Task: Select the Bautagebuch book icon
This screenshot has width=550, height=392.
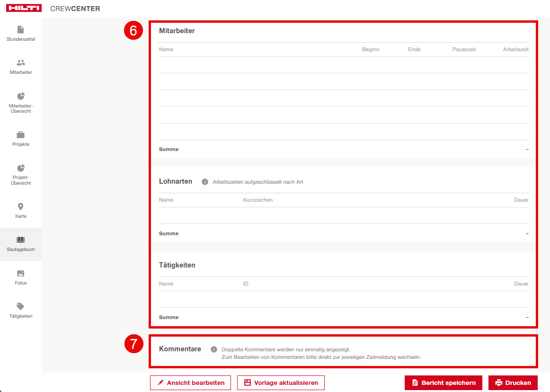Action: coord(20,240)
